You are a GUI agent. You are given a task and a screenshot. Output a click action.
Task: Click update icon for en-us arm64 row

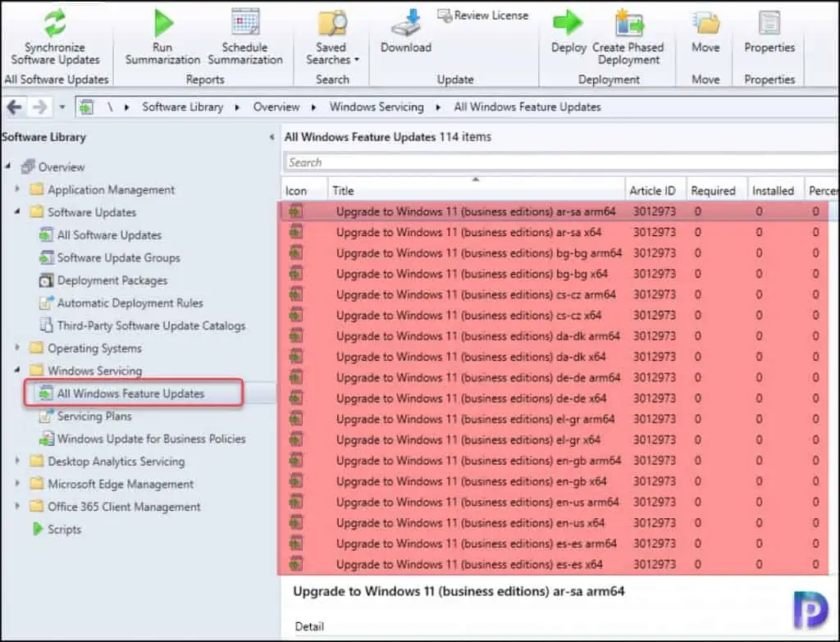(295, 502)
